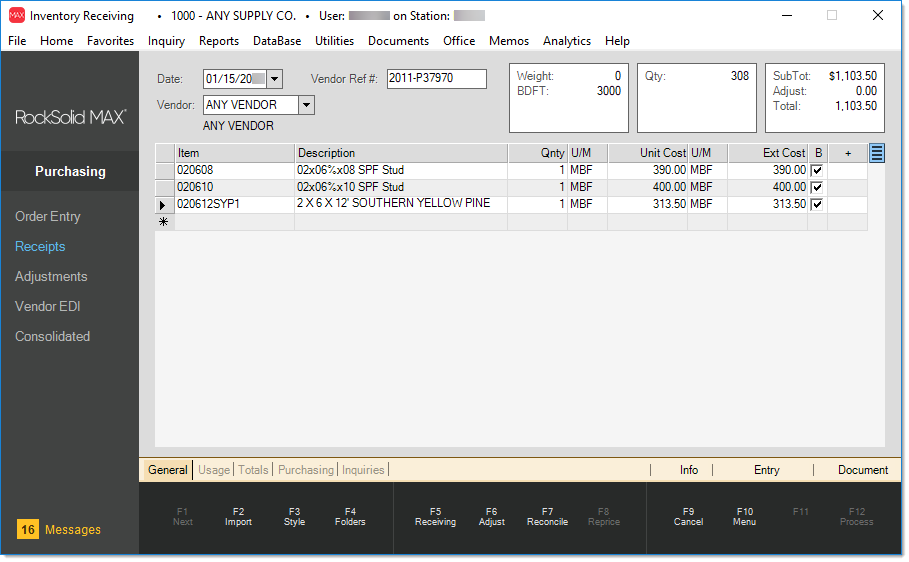The height and width of the screenshot is (562, 909).
Task: Select item cell 020608
Action: (x=235, y=171)
